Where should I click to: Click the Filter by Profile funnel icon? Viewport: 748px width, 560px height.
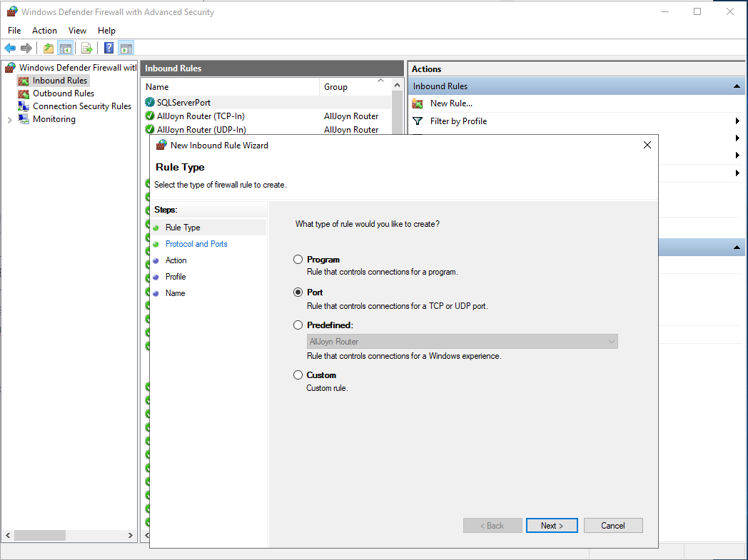click(x=418, y=121)
